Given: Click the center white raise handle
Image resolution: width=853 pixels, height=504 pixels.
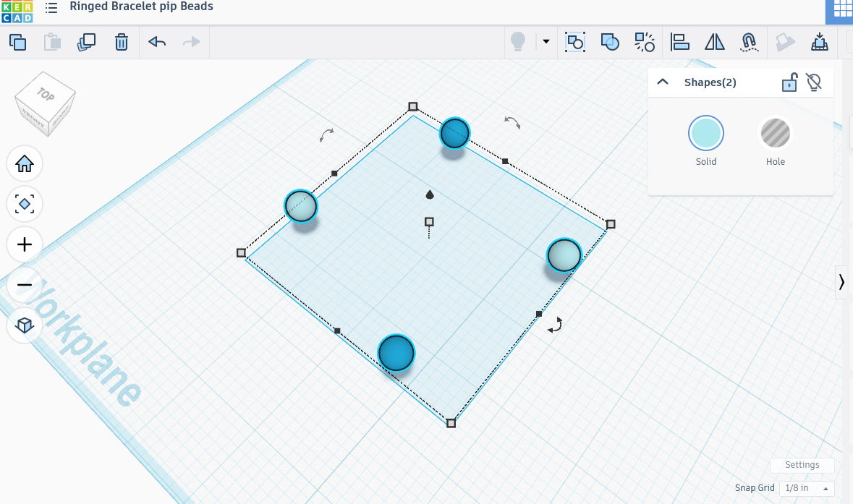Looking at the screenshot, I should point(429,222).
